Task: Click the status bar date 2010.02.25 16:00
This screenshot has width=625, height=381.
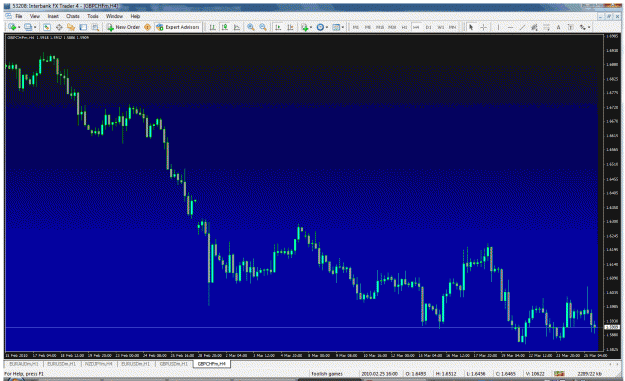Action: (x=379, y=374)
